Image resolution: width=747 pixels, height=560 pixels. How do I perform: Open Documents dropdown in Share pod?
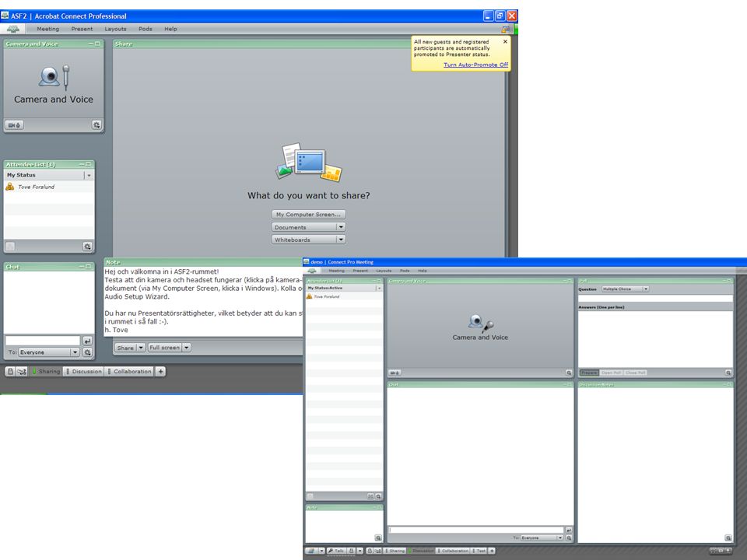click(x=341, y=227)
